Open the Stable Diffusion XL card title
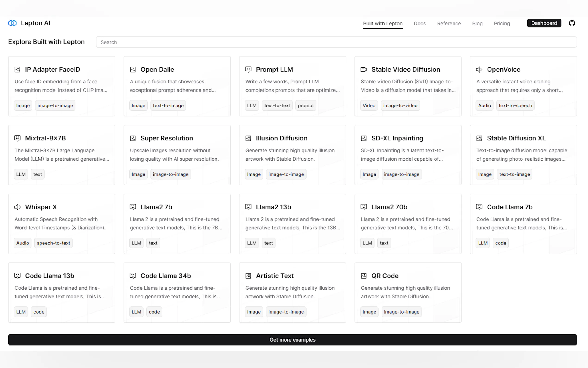Viewport: 588px width, 368px height. [516, 138]
